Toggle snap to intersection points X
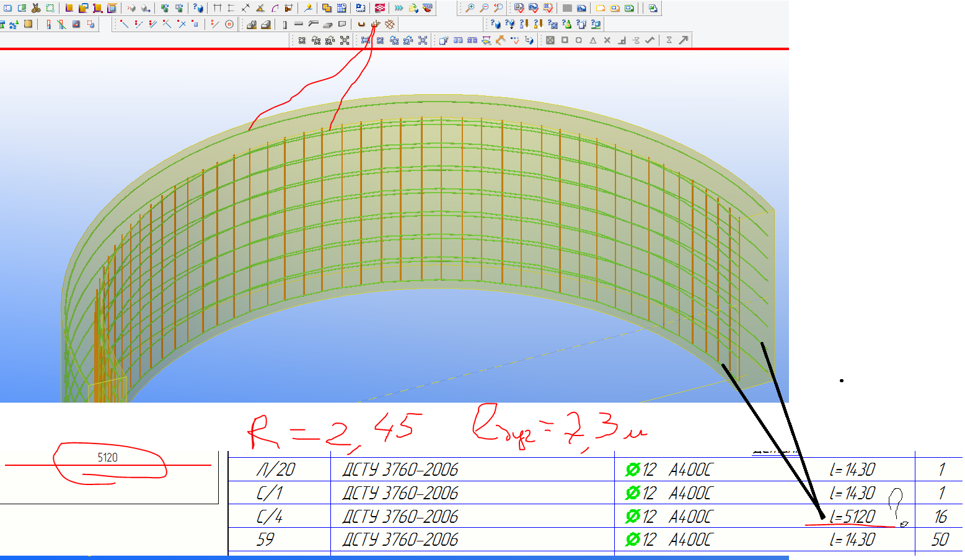Image resolution: width=965 pixels, height=560 pixels. [607, 40]
